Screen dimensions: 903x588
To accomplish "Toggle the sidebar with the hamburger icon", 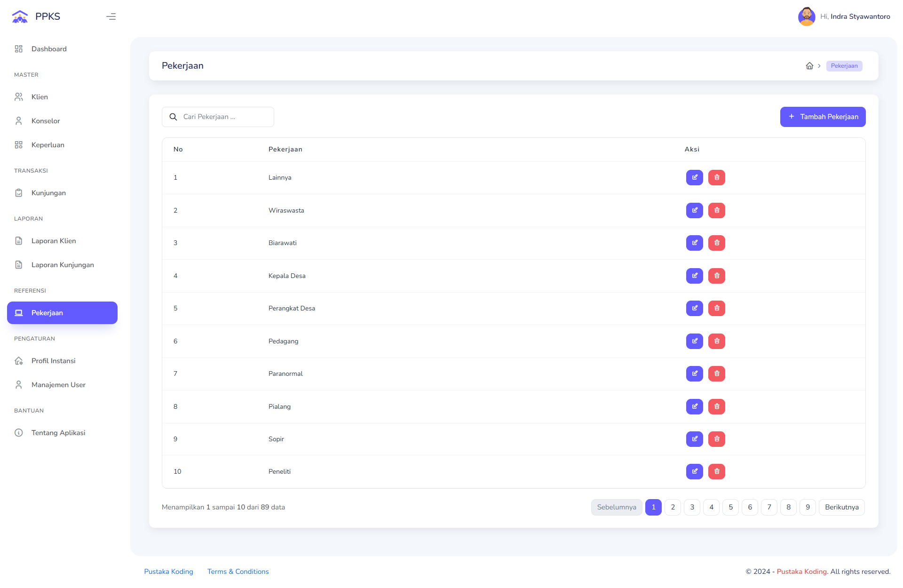I will click(x=111, y=16).
